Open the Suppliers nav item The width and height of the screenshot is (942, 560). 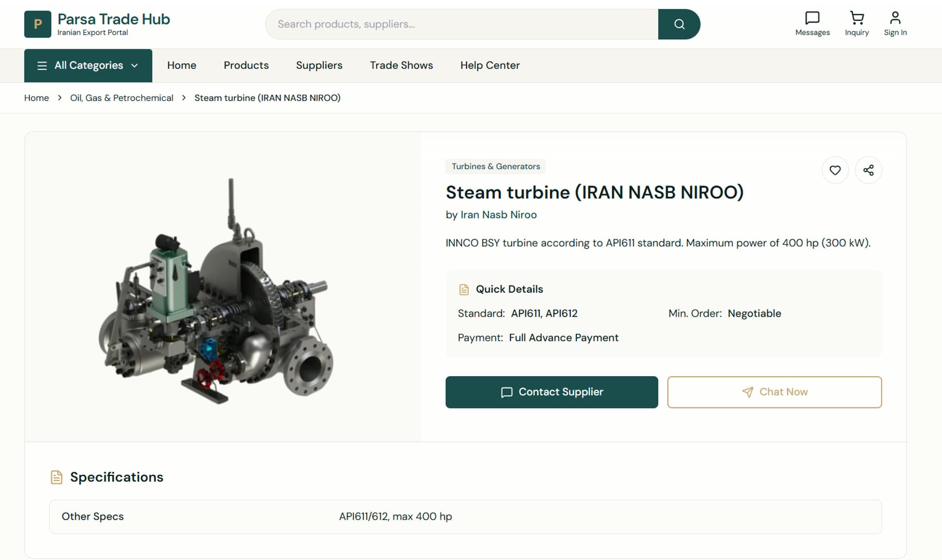319,65
